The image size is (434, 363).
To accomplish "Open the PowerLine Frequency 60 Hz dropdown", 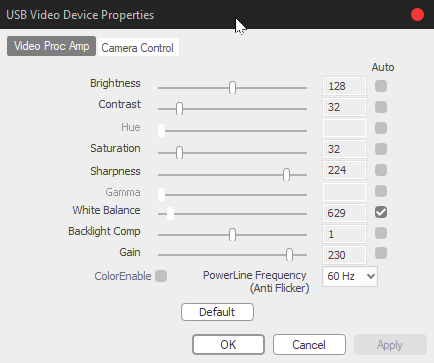I will point(350,276).
